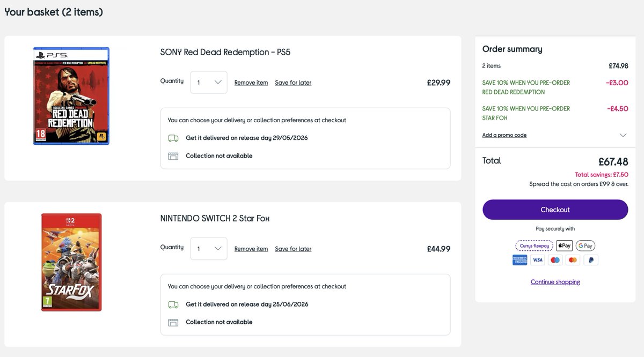Click the American Express card icon
Viewport: 644px width, 357px height.
click(519, 260)
